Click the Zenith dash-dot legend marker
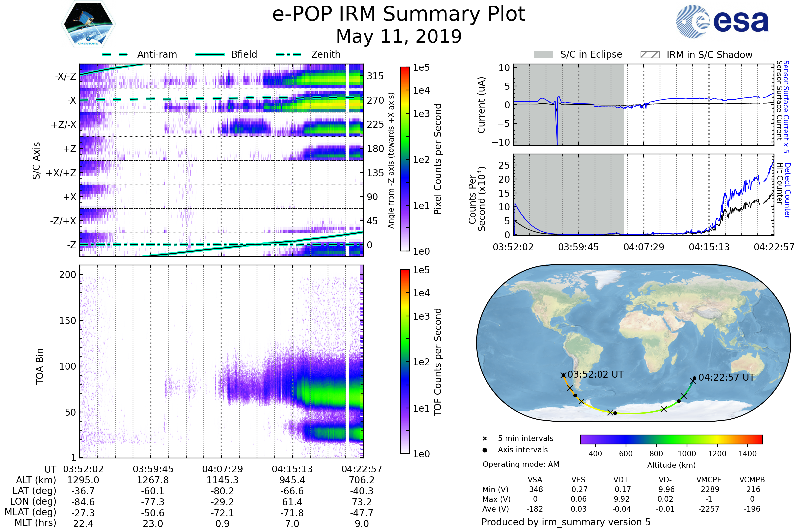Viewport: 798px width, 532px height. [x=288, y=54]
